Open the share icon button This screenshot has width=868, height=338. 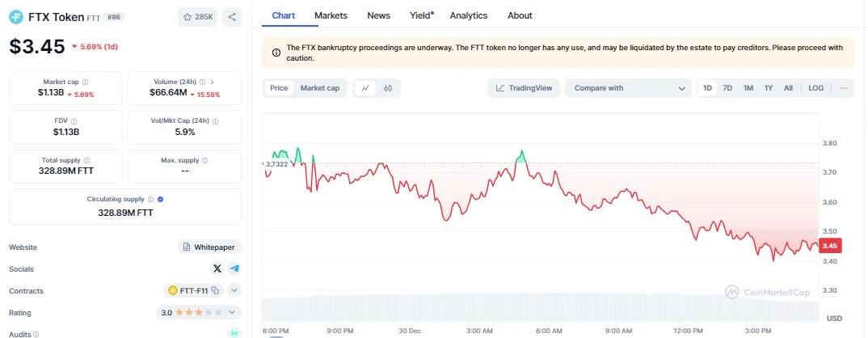(232, 17)
